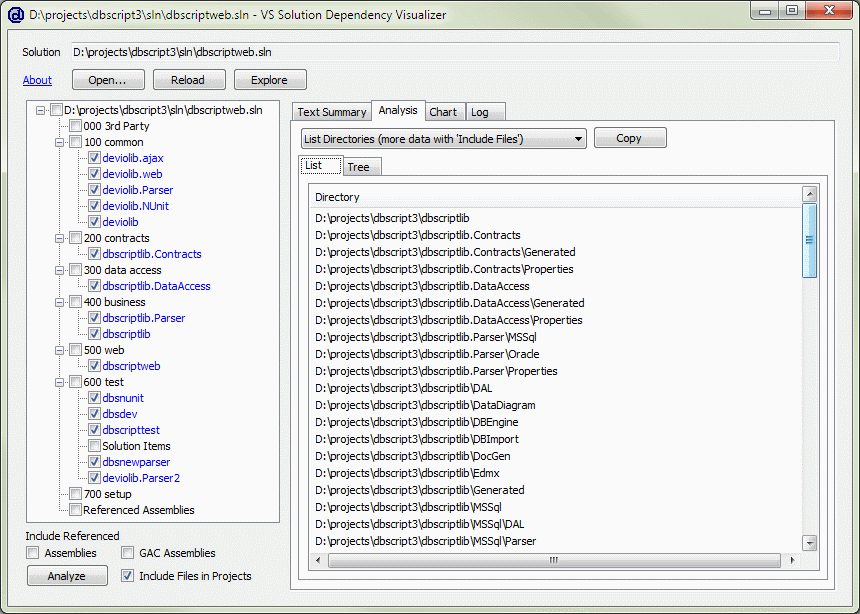Select dbscriptlib.DataAccess in the tree
860x614 pixels.
pos(156,286)
